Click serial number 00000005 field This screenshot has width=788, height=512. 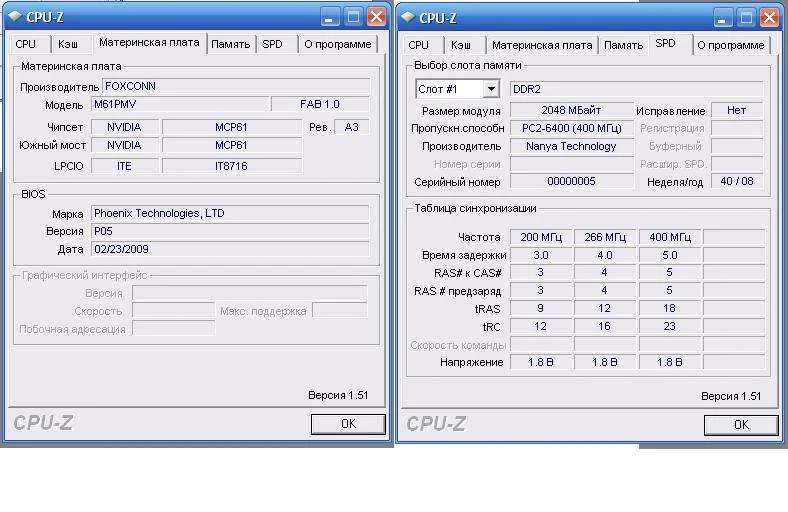pyautogui.click(x=571, y=181)
